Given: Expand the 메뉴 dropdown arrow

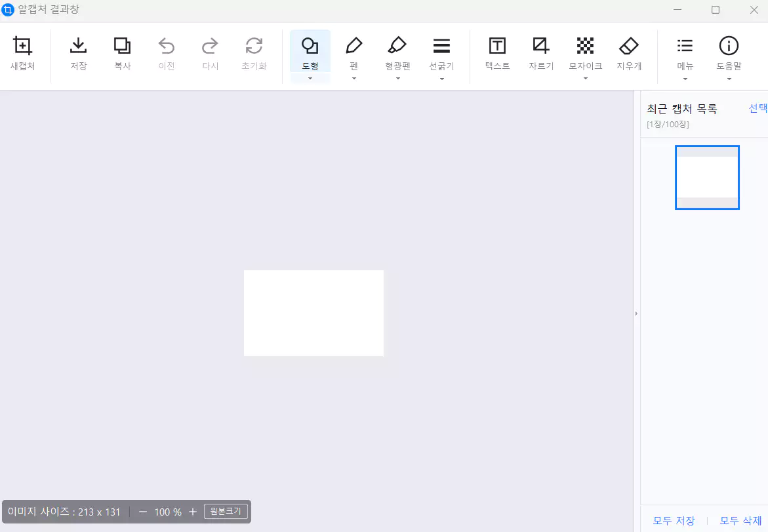Looking at the screenshot, I should point(685,78).
